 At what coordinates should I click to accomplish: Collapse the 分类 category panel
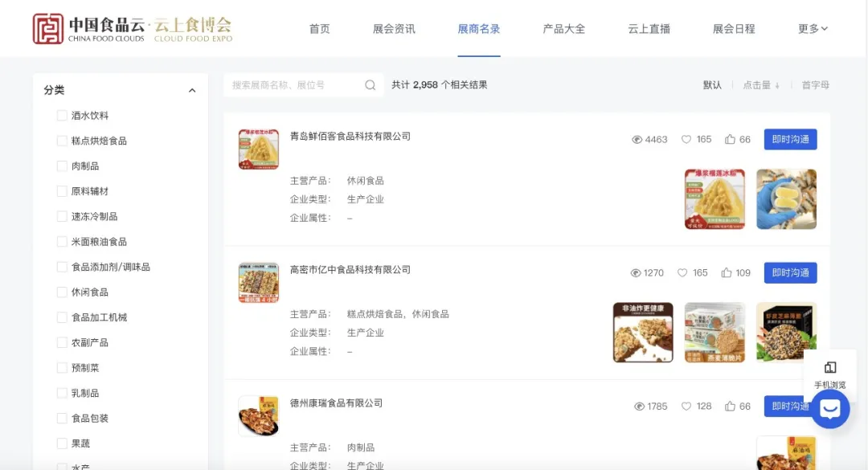point(192,91)
